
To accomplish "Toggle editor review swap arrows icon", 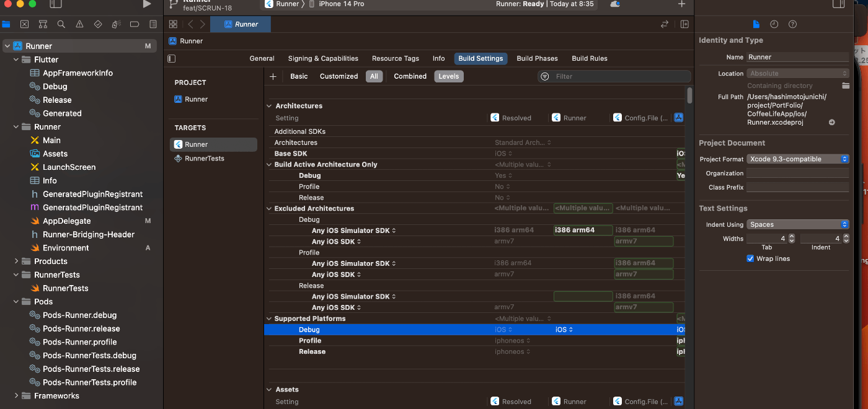I will (x=665, y=24).
